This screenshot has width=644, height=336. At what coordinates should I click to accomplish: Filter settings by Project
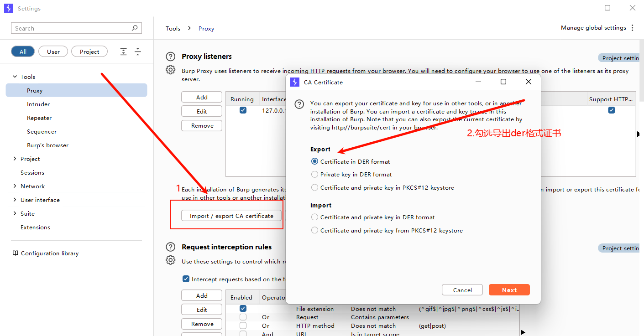click(89, 52)
